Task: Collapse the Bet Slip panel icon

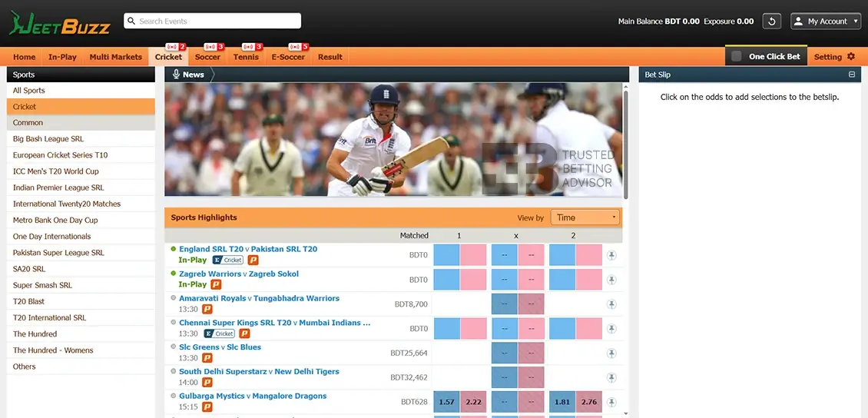Action: (x=852, y=75)
